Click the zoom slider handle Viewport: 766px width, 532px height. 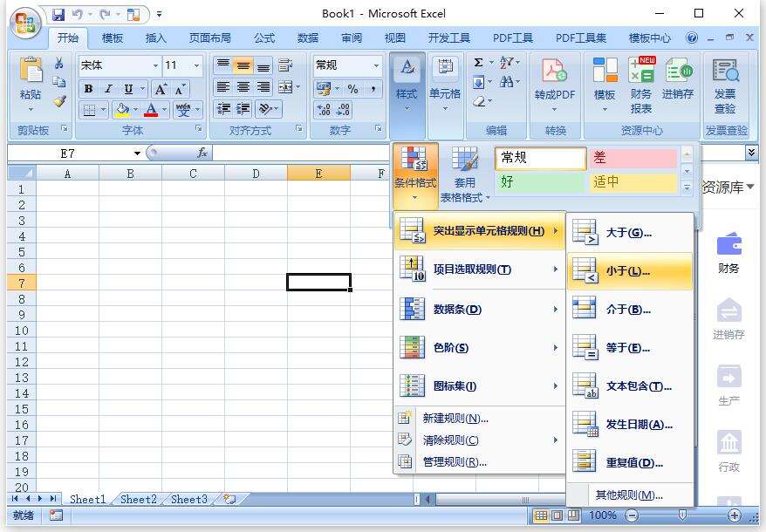682,515
